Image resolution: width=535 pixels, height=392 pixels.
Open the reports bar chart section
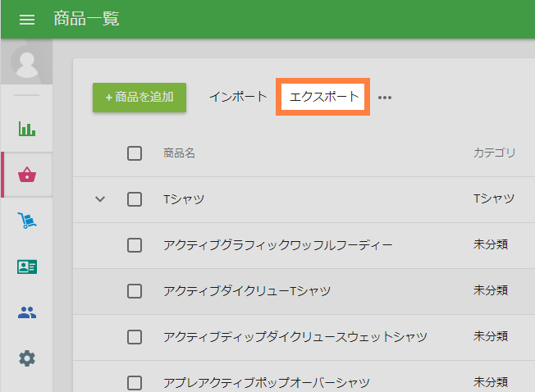click(27, 129)
